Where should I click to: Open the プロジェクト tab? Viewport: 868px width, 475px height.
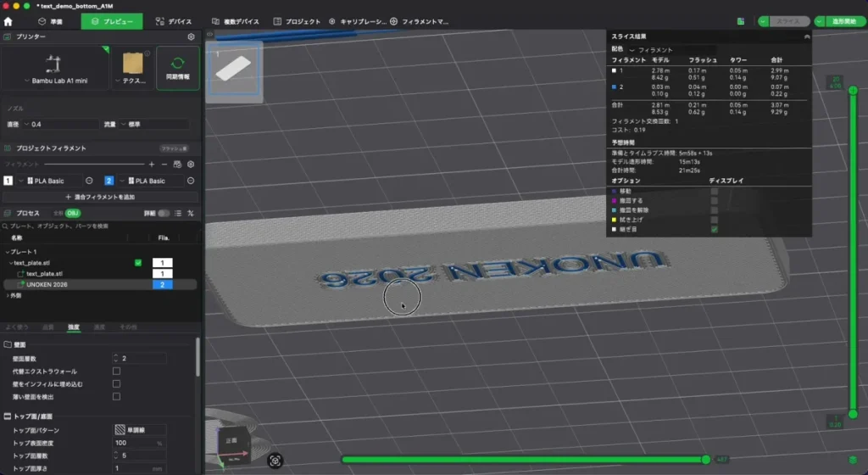[x=298, y=21]
